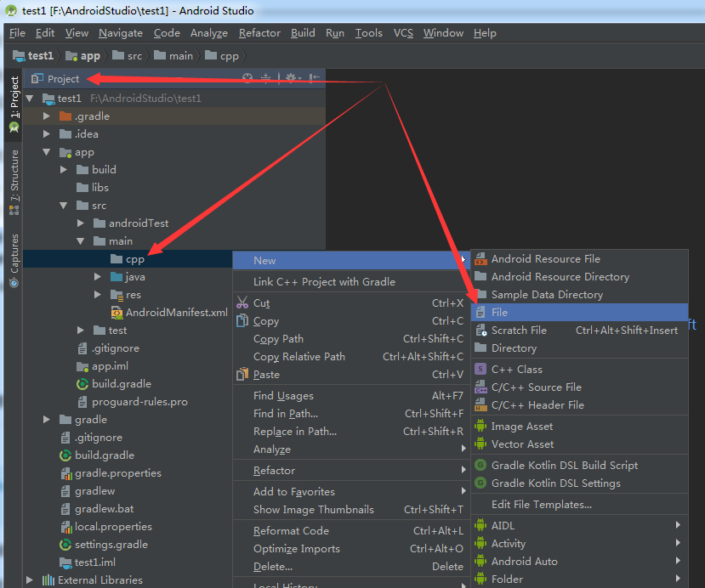This screenshot has height=588, width=705.
Task: Choose Directory in New submenu
Action: [x=579, y=348]
